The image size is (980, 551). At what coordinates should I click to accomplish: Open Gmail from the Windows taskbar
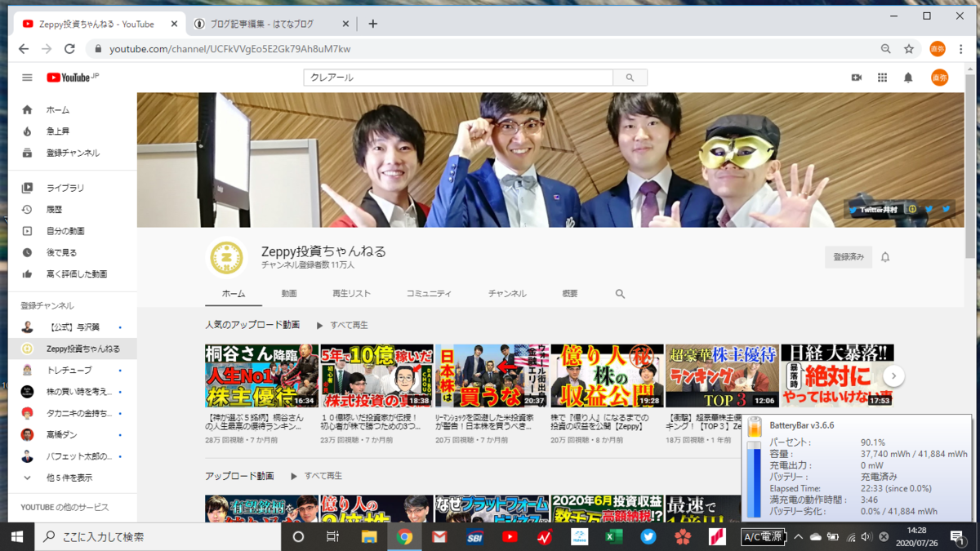(x=439, y=536)
